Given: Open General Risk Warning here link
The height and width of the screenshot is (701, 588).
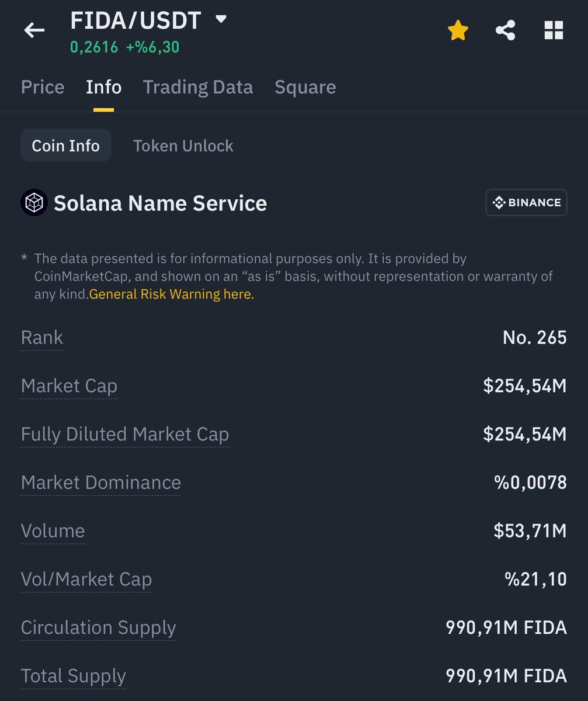Looking at the screenshot, I should [172, 294].
